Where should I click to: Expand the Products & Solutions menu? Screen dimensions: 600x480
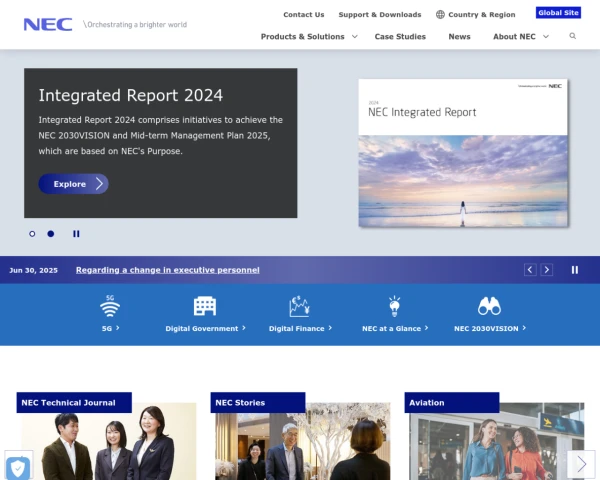[x=309, y=37]
